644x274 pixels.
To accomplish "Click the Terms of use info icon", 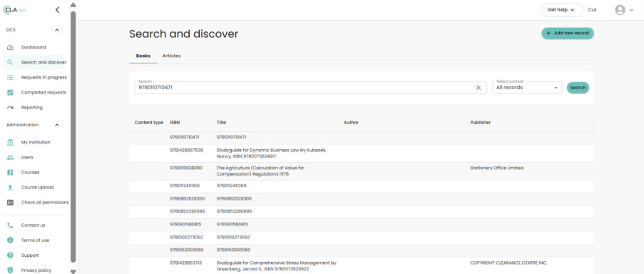I will click(10, 240).
